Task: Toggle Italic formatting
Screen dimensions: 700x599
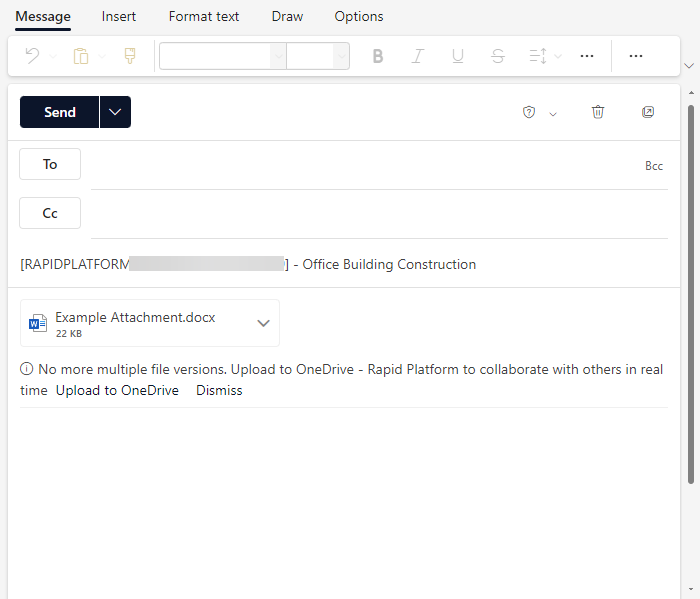Action: 417,56
